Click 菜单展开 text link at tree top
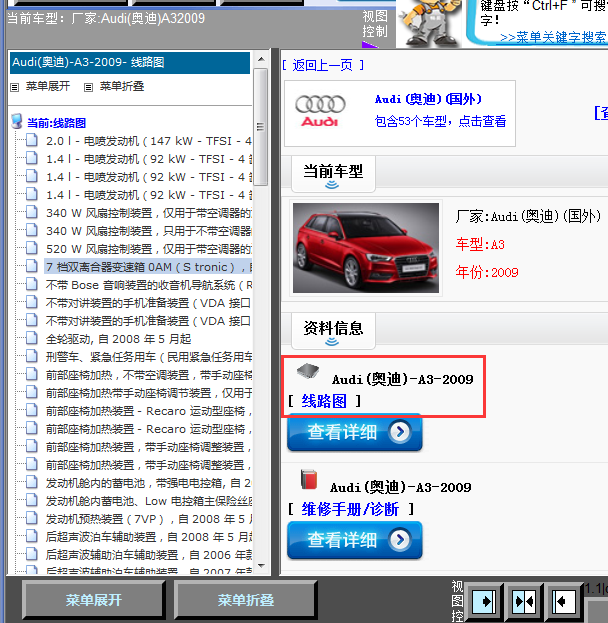The height and width of the screenshot is (623, 608). point(48,86)
